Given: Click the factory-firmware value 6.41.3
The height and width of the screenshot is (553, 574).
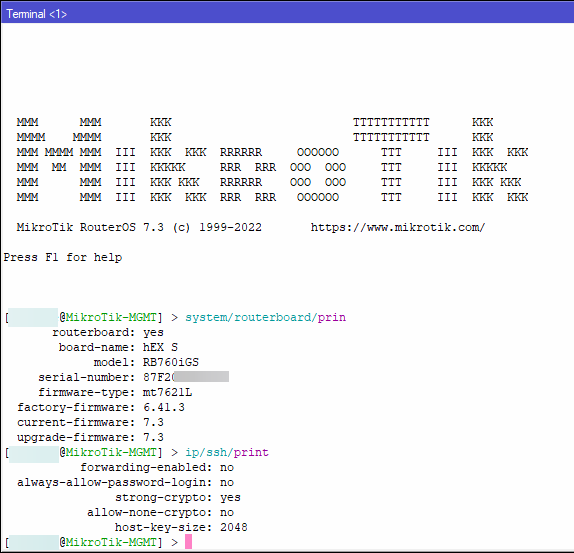Looking at the screenshot, I should click(164, 407).
